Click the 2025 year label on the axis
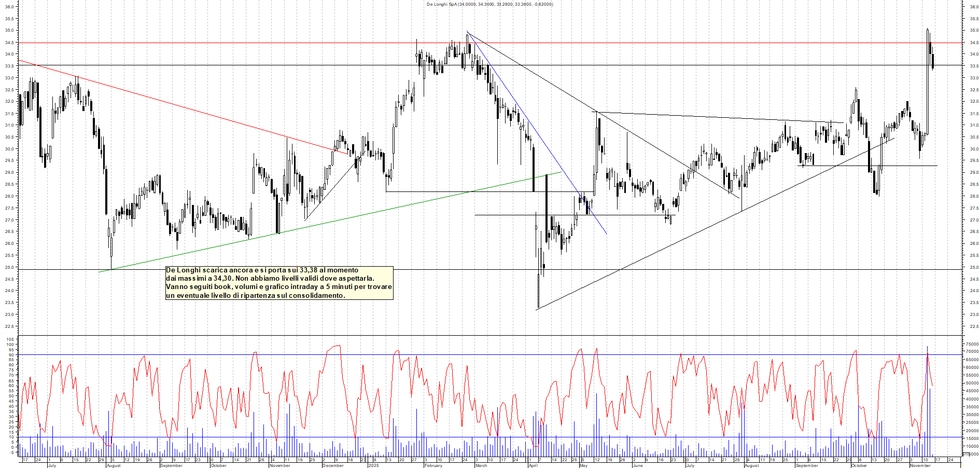The width and height of the screenshot is (980, 468). [x=373, y=466]
